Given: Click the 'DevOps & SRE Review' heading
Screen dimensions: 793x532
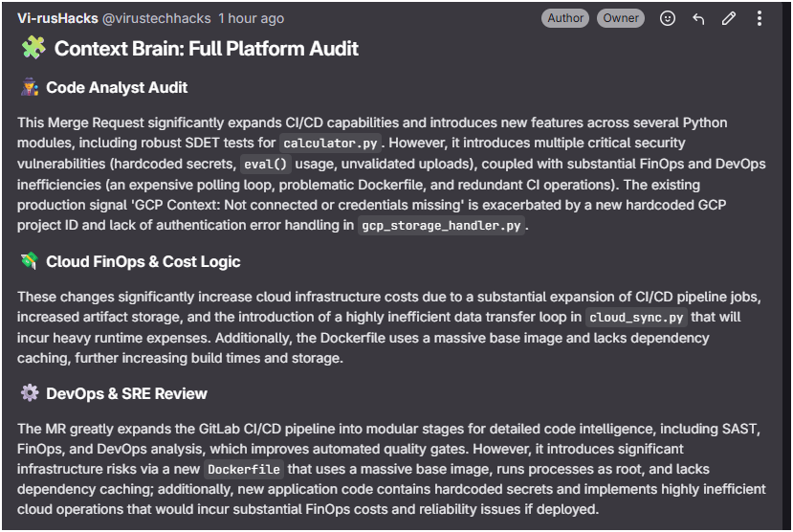Looking at the screenshot, I should pyautogui.click(x=126, y=393).
